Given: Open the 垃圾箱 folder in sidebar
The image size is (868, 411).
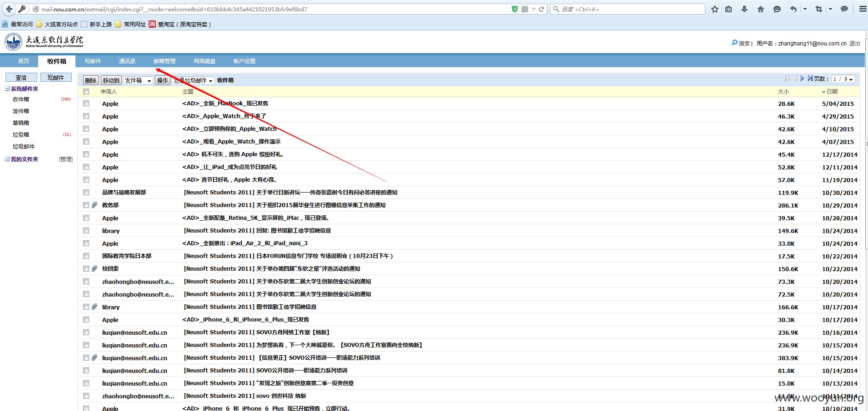Looking at the screenshot, I should point(21,135).
